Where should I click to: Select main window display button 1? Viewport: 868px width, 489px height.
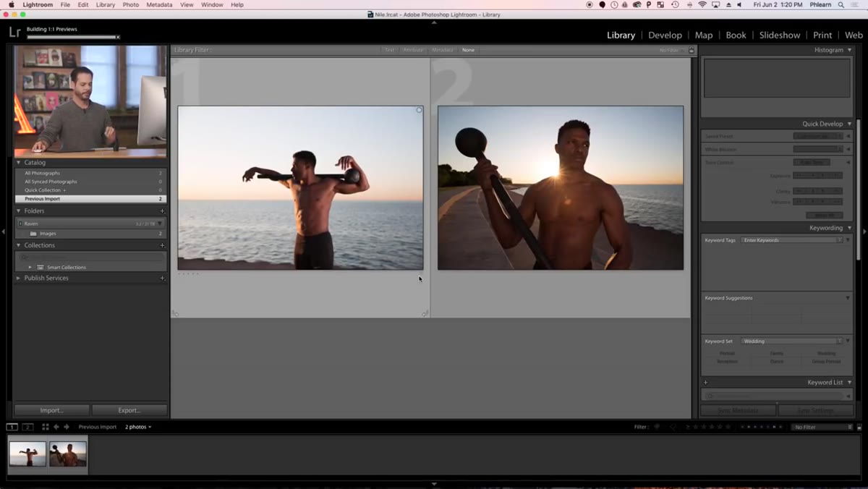pyautogui.click(x=12, y=427)
